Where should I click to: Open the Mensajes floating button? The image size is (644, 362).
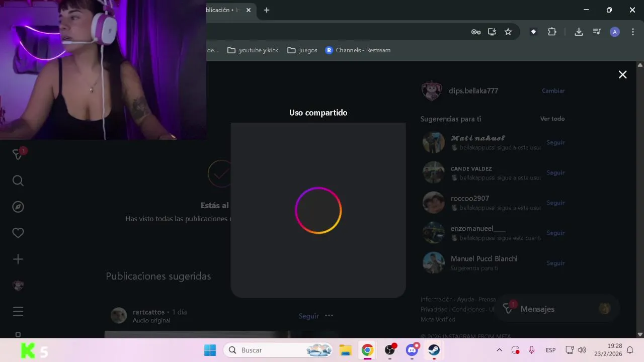(x=557, y=309)
